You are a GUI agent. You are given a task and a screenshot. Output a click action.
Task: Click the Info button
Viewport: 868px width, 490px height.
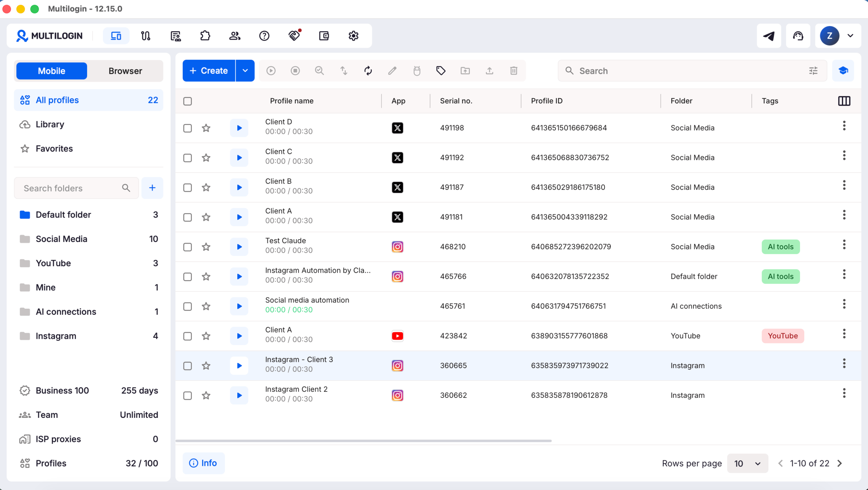tap(203, 463)
